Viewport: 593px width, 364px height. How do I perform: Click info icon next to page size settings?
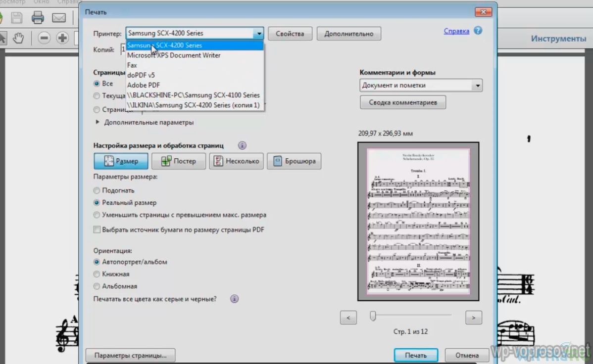[x=242, y=145]
